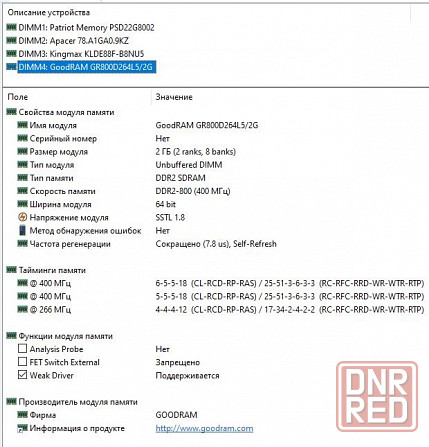429x447 pixels.
Task: Click the value Сокращено (7.8 us), Self-Refresh
Action: tap(216, 244)
